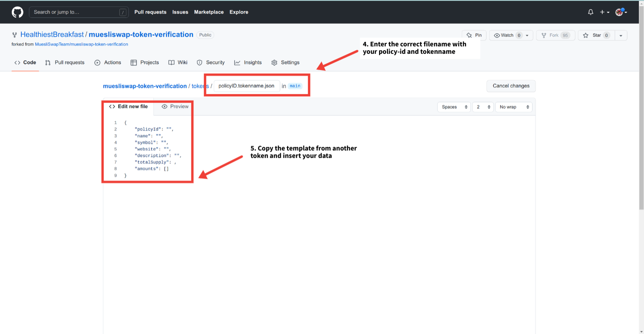
Task: Star this repository
Action: (x=596, y=35)
